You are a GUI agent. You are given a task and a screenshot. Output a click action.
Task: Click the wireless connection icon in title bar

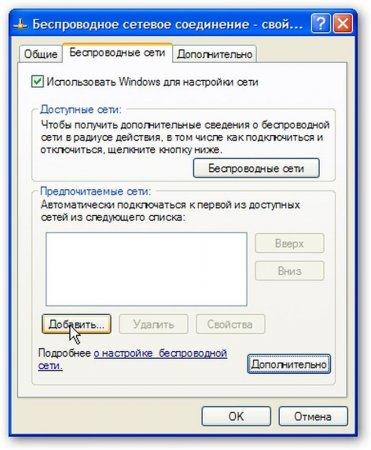21,25
